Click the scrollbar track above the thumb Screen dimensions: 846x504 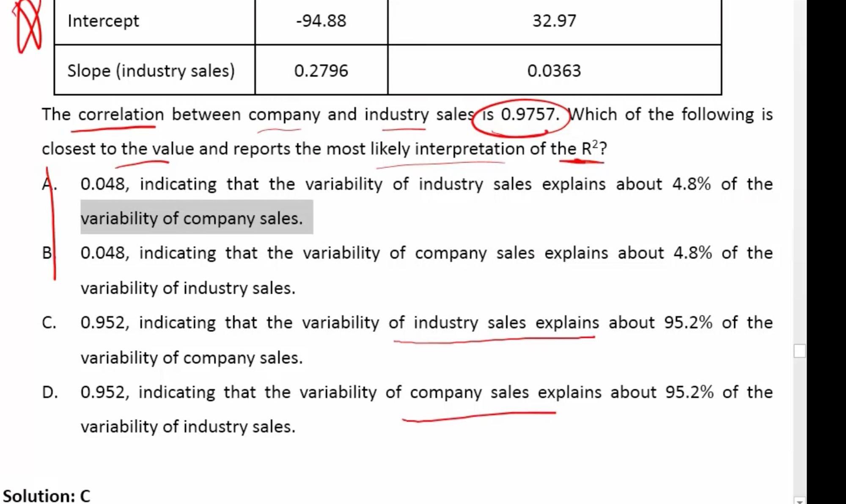click(x=799, y=171)
